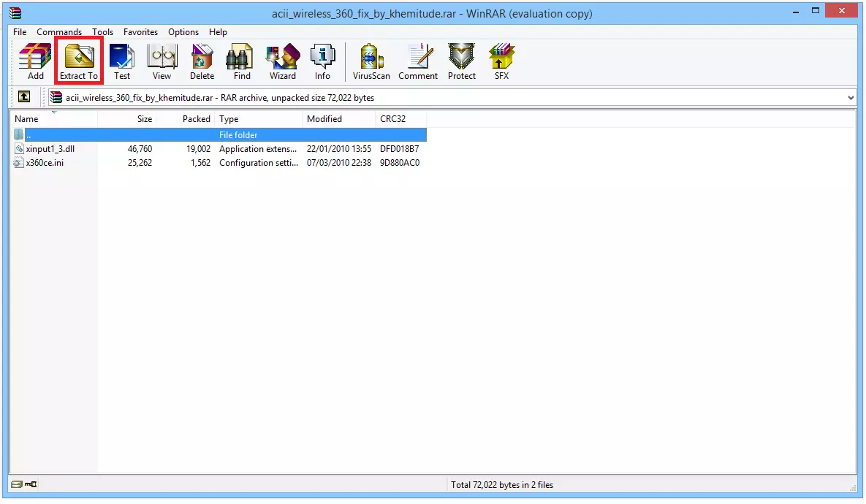Go up one folder level

tap(24, 96)
